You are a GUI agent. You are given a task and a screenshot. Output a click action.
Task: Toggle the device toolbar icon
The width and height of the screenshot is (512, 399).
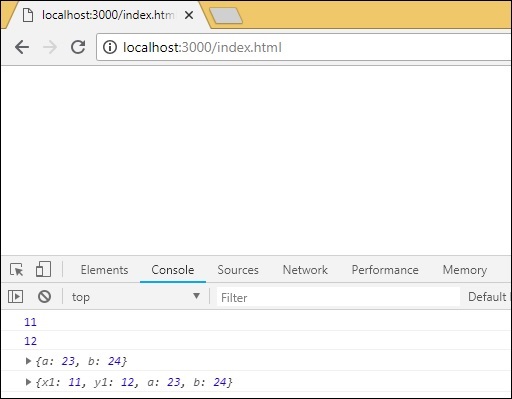tap(43, 269)
